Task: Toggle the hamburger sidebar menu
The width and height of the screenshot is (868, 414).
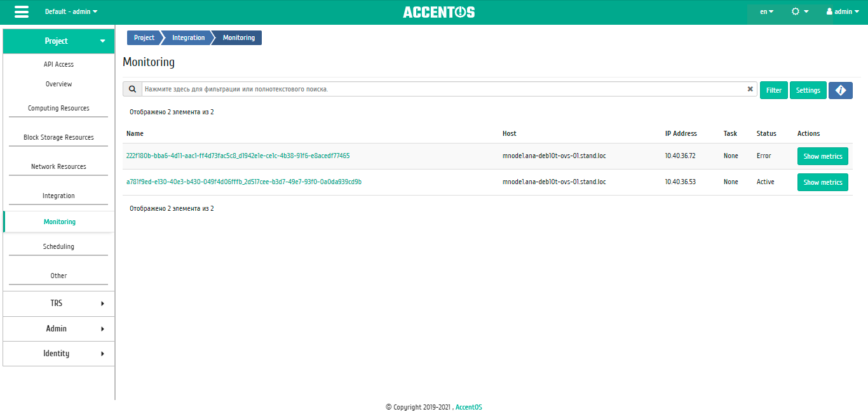Action: click(22, 12)
